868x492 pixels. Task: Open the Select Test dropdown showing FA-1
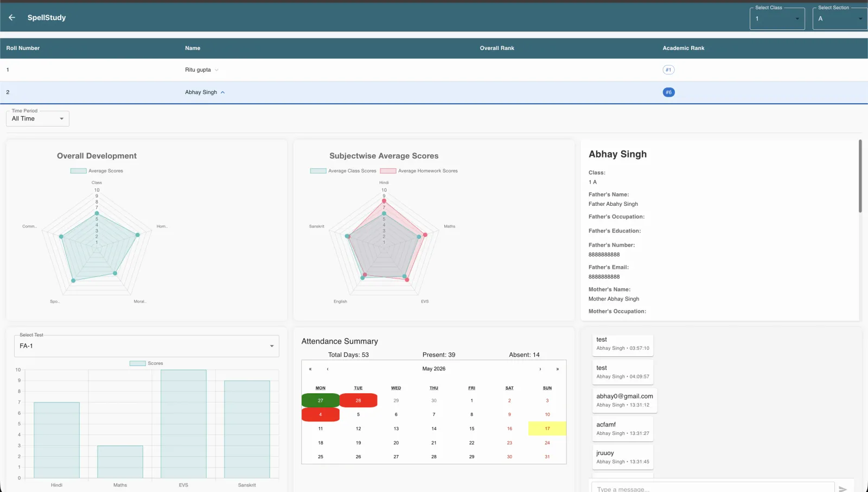(x=146, y=346)
